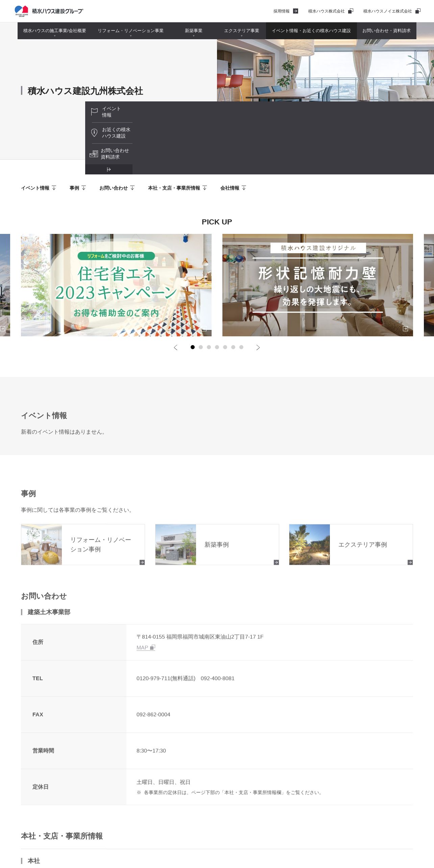
Task: Collapse the floating side menu arrow
Action: tap(109, 169)
